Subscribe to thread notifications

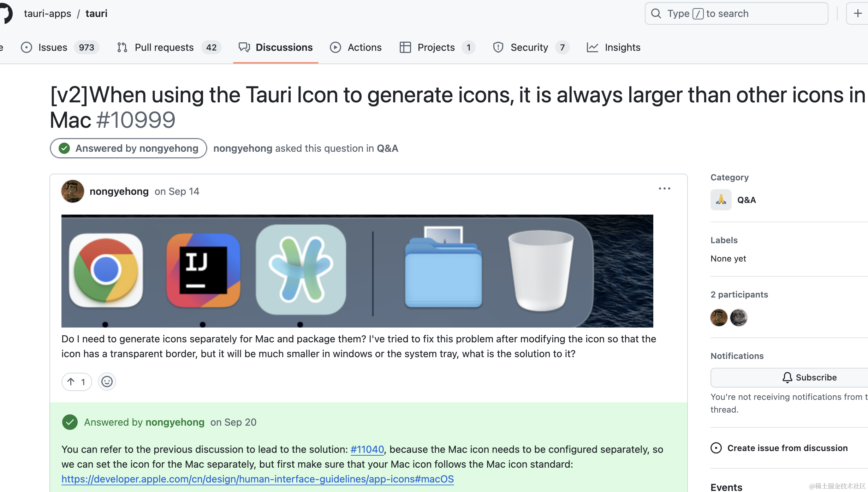[x=790, y=377]
